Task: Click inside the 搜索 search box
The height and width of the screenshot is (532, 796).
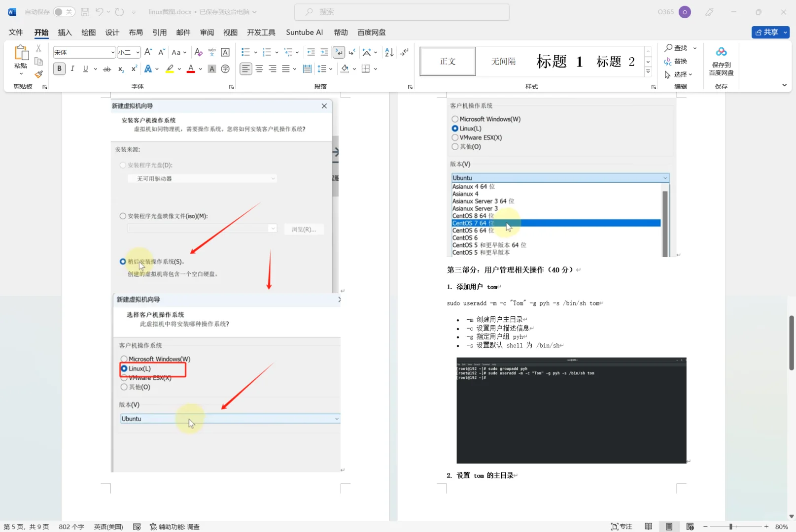Action: tap(401, 11)
